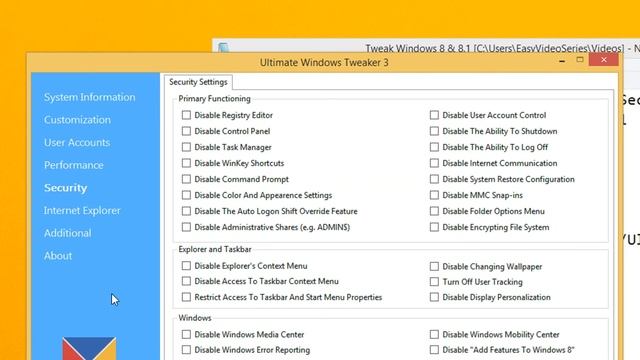The image size is (640, 360).
Task: Check Disable "Add Features To Windows 8"
Action: tap(434, 350)
